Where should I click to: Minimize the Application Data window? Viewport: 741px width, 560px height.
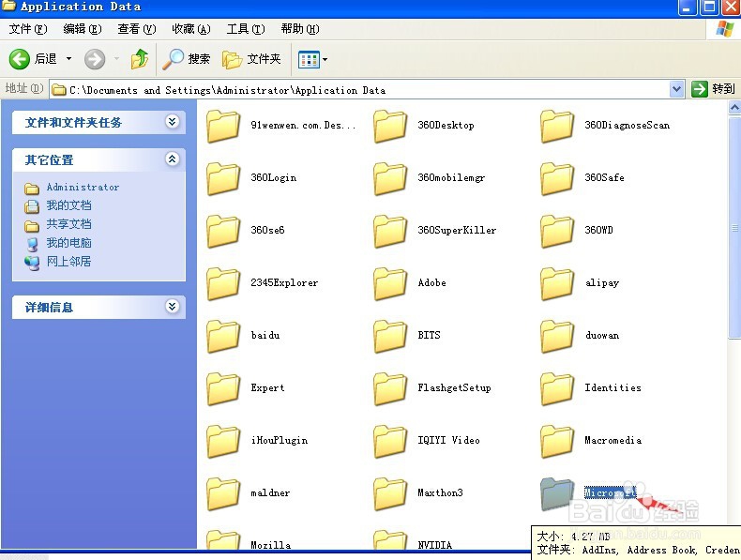pos(687,8)
